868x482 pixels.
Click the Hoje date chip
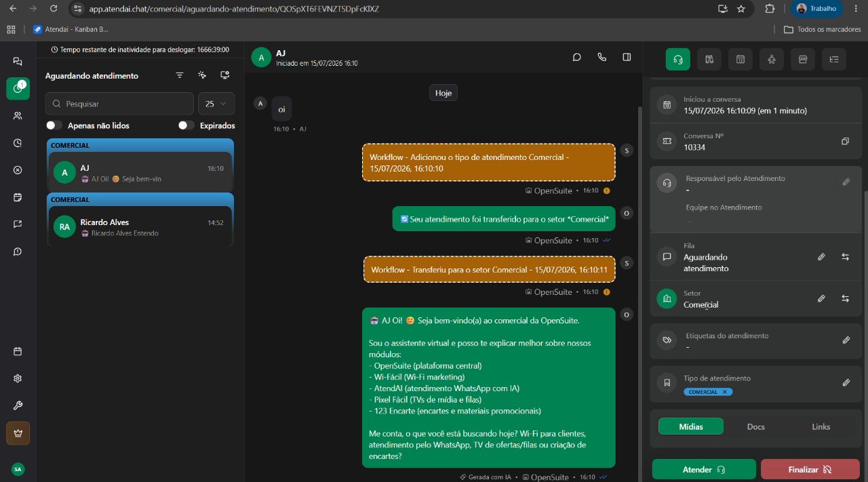point(443,93)
